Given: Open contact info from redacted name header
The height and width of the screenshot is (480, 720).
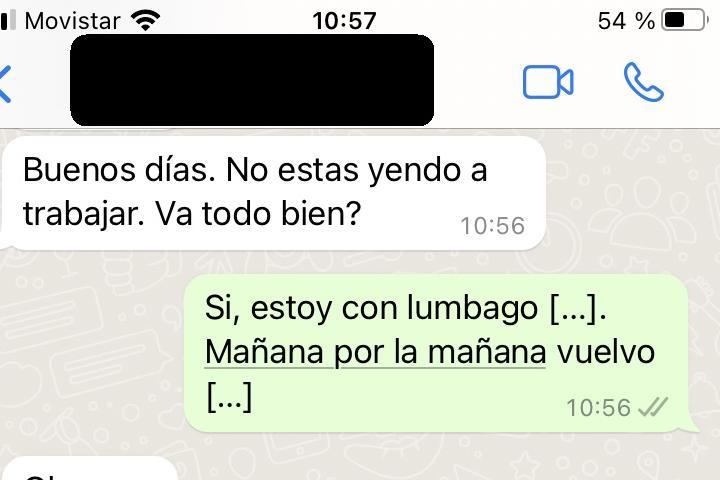Looking at the screenshot, I should coord(252,79).
